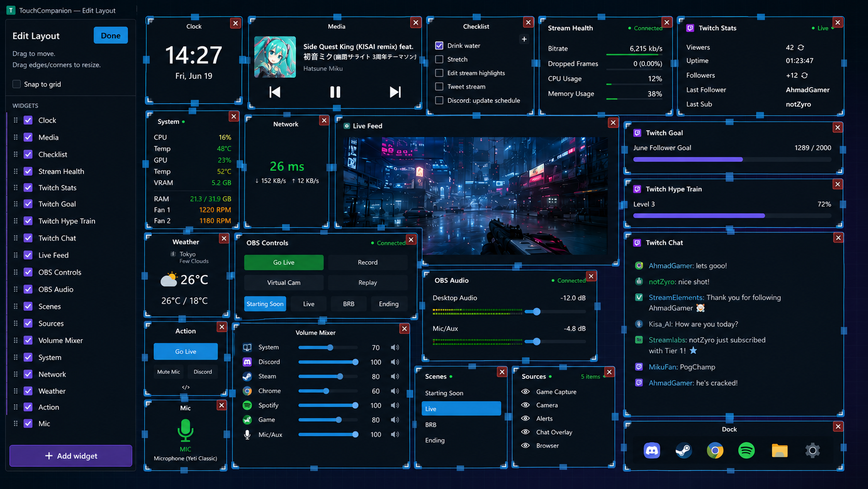Mute System in the Volume Mixer
868x489 pixels.
[395, 347]
